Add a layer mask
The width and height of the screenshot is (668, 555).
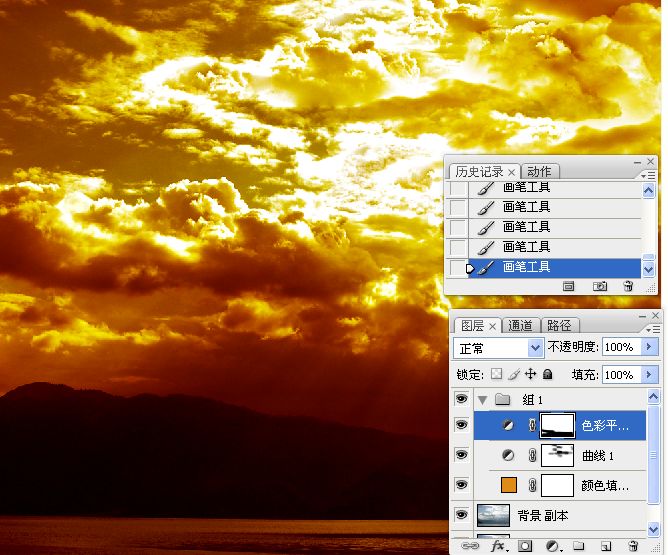coord(525,546)
